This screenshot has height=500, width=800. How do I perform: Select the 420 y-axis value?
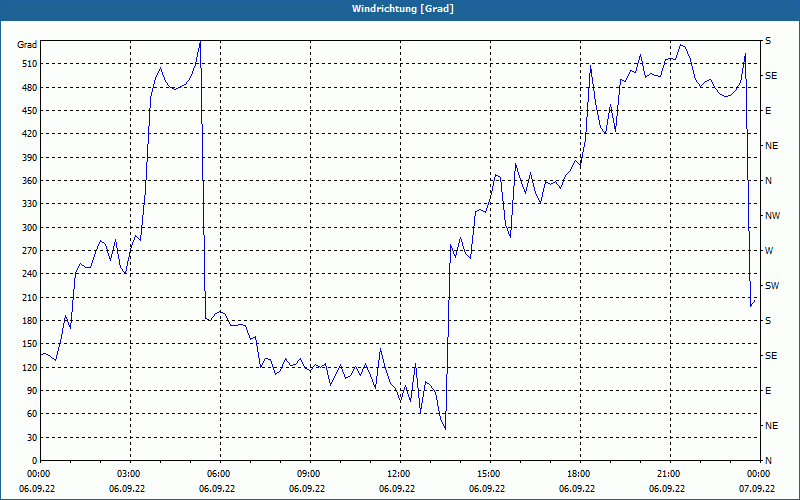pos(30,134)
